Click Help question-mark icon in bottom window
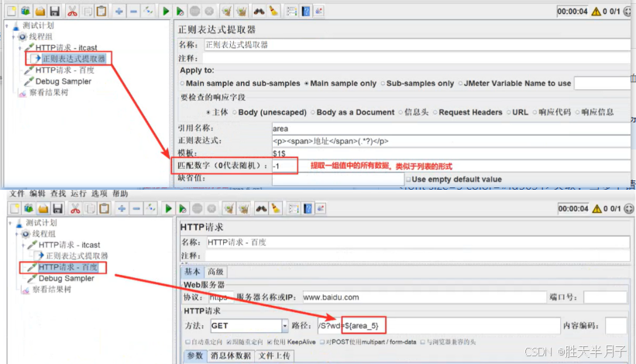 point(308,209)
